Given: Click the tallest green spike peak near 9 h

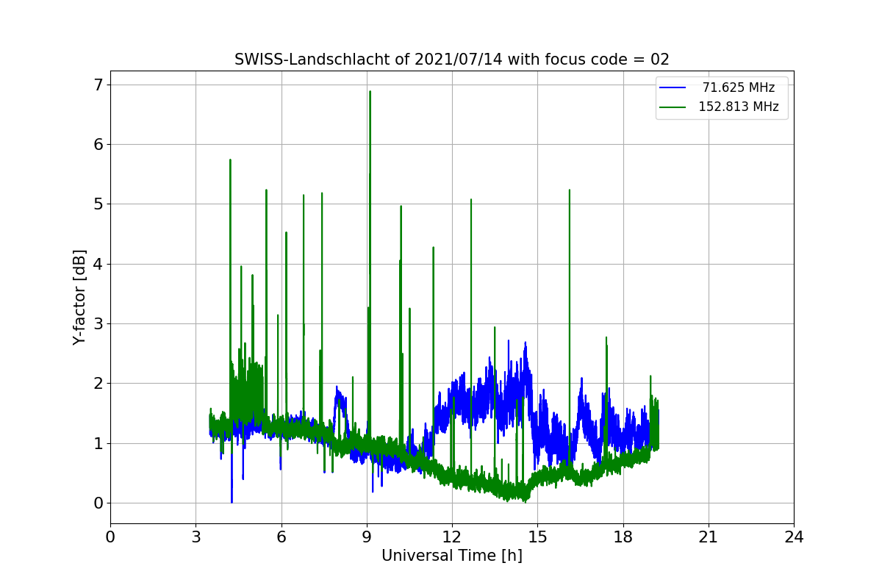Looking at the screenshot, I should tap(370, 92).
